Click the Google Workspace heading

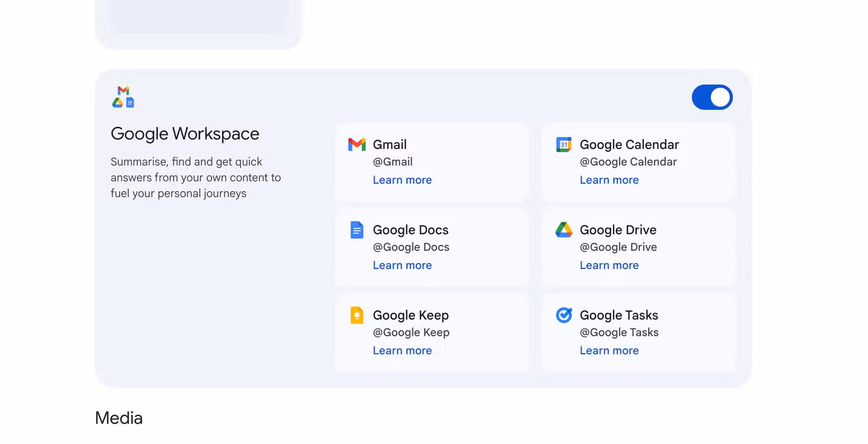tap(185, 134)
